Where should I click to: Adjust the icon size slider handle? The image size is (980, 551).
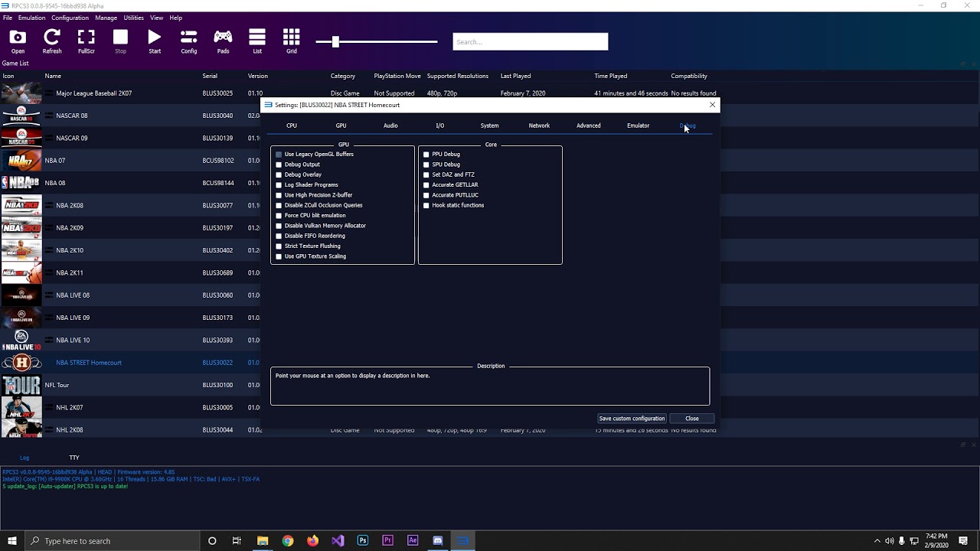point(335,41)
